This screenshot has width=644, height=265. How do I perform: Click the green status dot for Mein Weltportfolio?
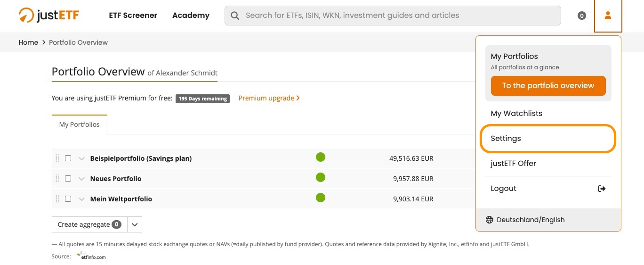[x=321, y=198]
